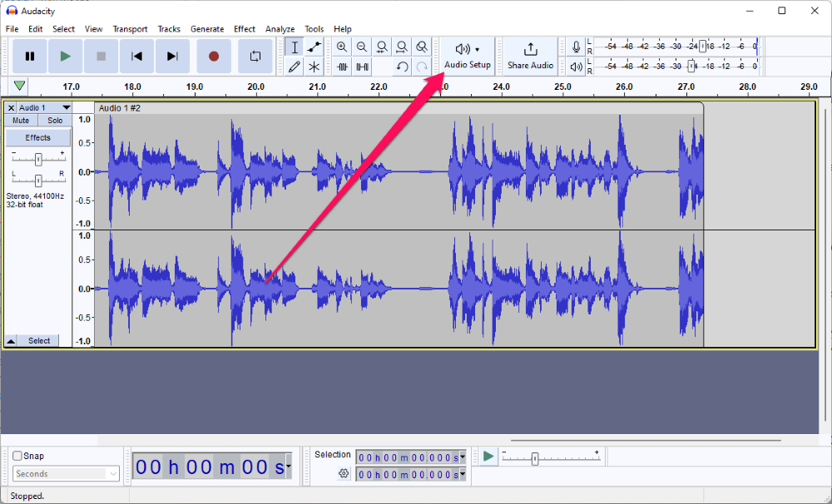The image size is (832, 504).
Task: Toggle the Loop button
Action: coord(255,56)
